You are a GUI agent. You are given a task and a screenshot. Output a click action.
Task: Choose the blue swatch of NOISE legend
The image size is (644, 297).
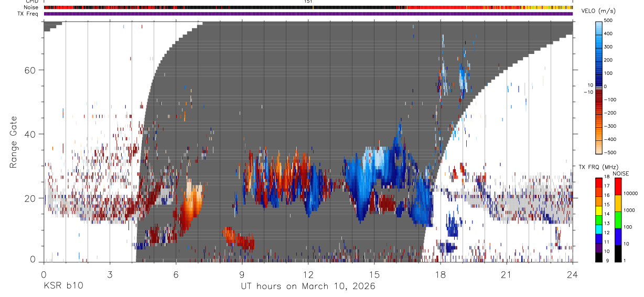(618, 236)
